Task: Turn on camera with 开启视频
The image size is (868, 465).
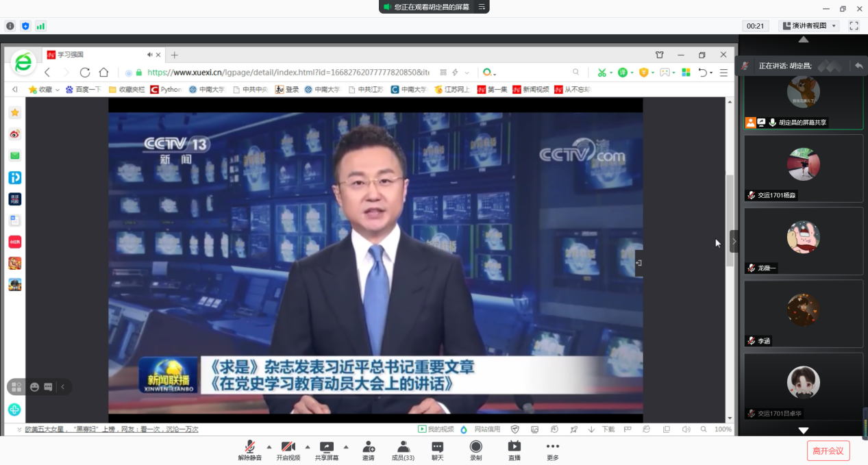Action: pyautogui.click(x=288, y=450)
